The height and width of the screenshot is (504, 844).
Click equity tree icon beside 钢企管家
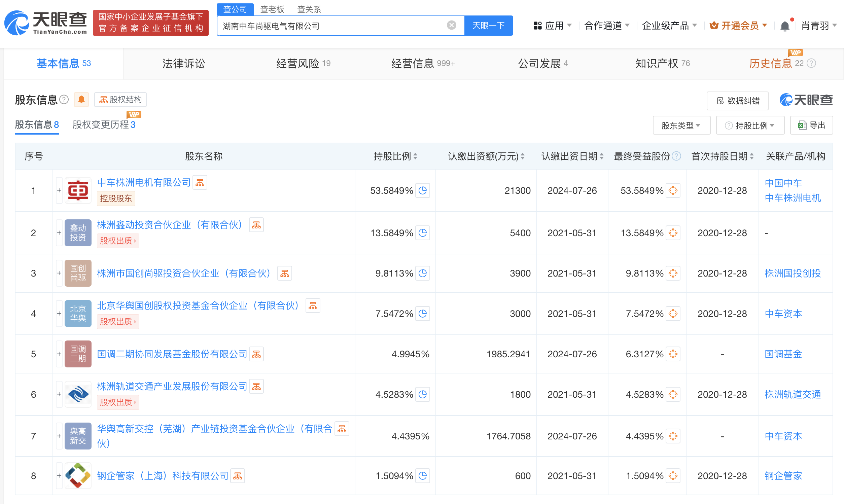(238, 476)
